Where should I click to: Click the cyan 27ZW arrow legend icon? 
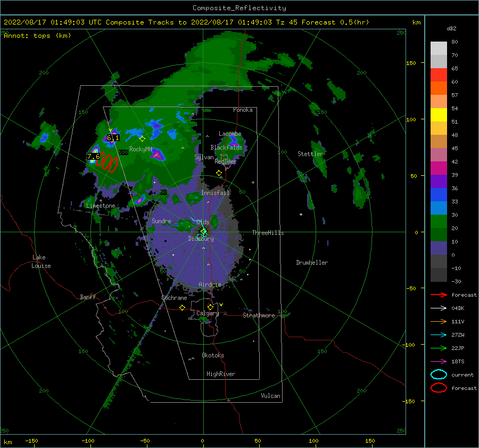click(439, 335)
